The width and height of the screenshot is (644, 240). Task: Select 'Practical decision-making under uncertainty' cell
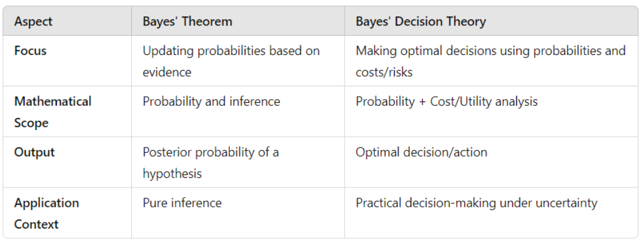coord(476,203)
